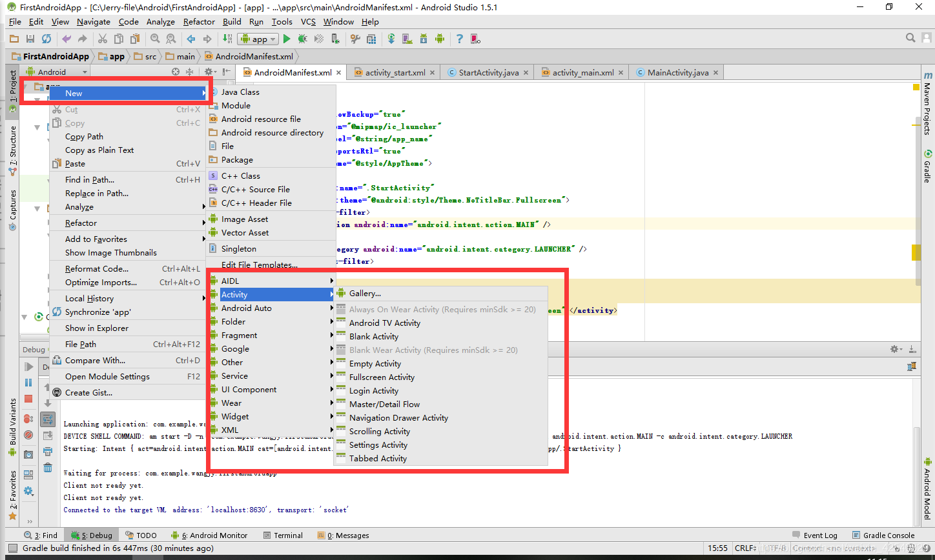935x560 pixels.
Task: Open Build Variants side panel
Action: (13, 427)
